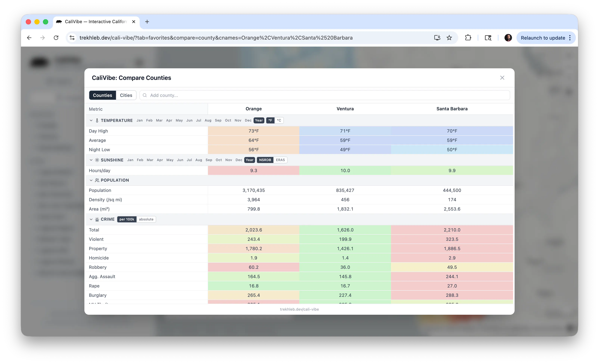This screenshot has height=364, width=599.
Task: Select Jun in Sunshine months
Action: [x=180, y=160]
